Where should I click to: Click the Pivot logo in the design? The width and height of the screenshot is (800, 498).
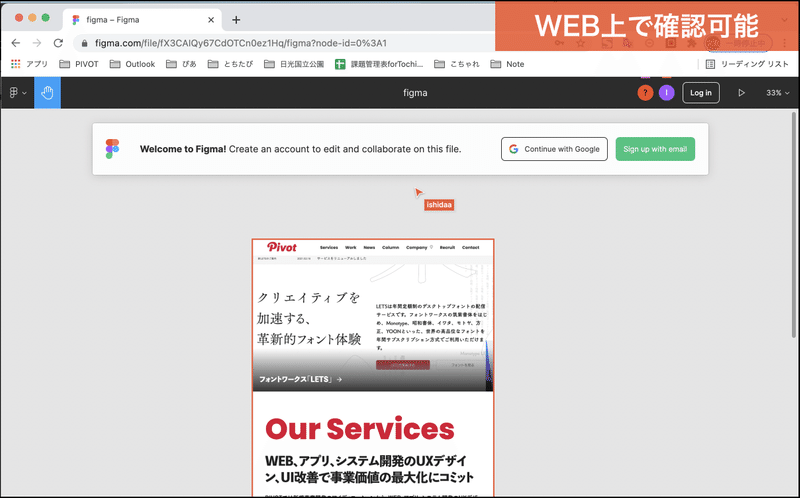[281, 247]
